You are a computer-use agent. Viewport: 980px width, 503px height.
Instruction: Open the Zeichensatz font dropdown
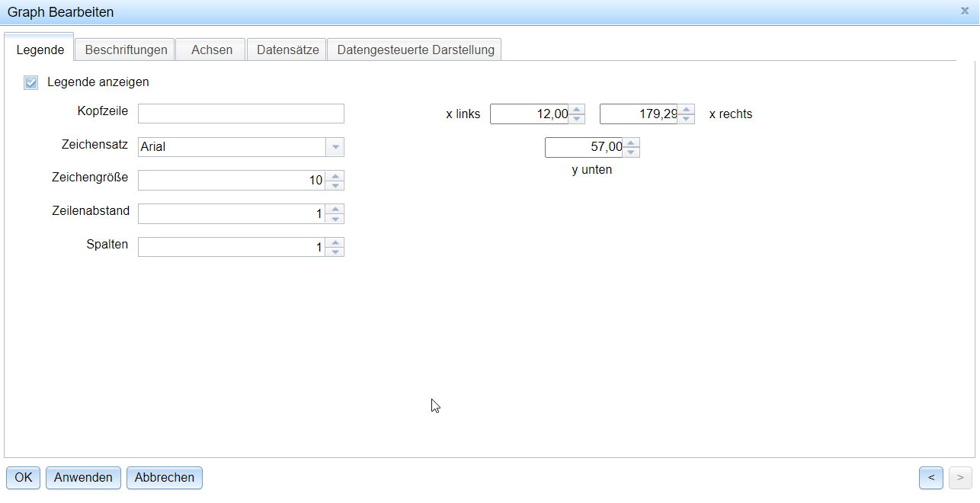(x=335, y=147)
